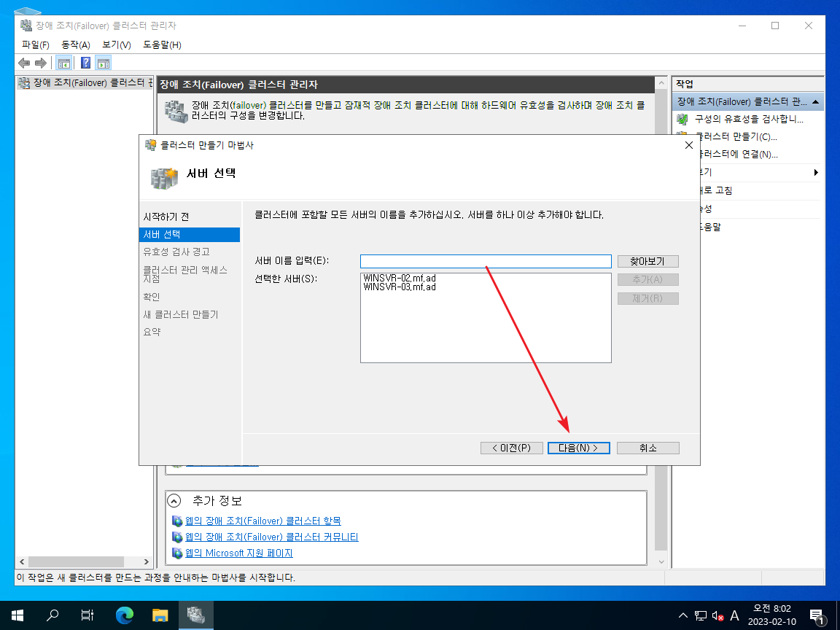840x630 pixels.
Task: Click the 찾아보기 browse button
Action: tap(648, 261)
